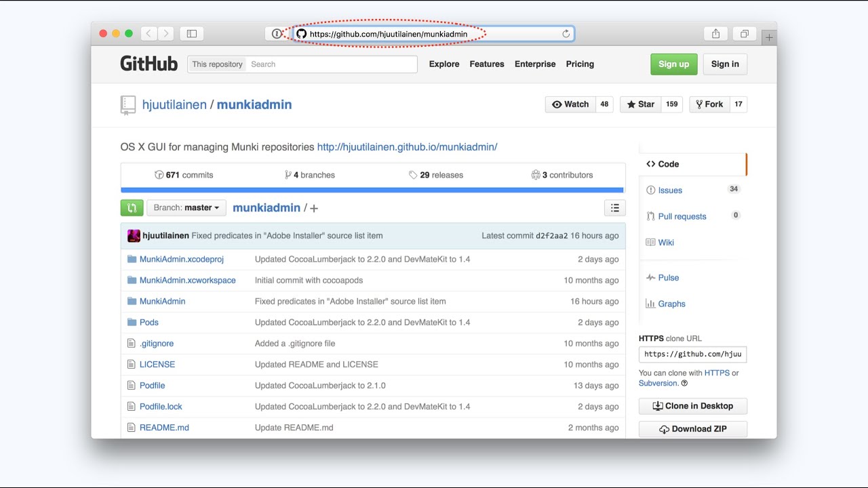Click the Pods folder icon
868x488 pixels.
pyautogui.click(x=132, y=322)
